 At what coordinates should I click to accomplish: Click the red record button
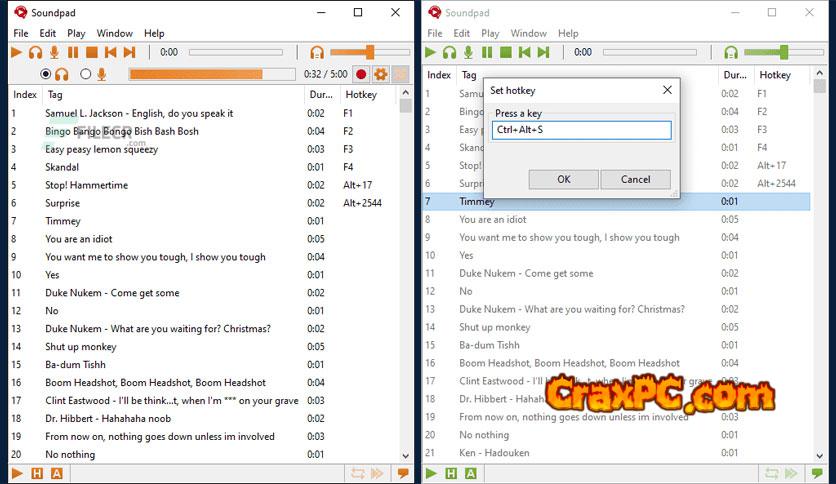361,74
